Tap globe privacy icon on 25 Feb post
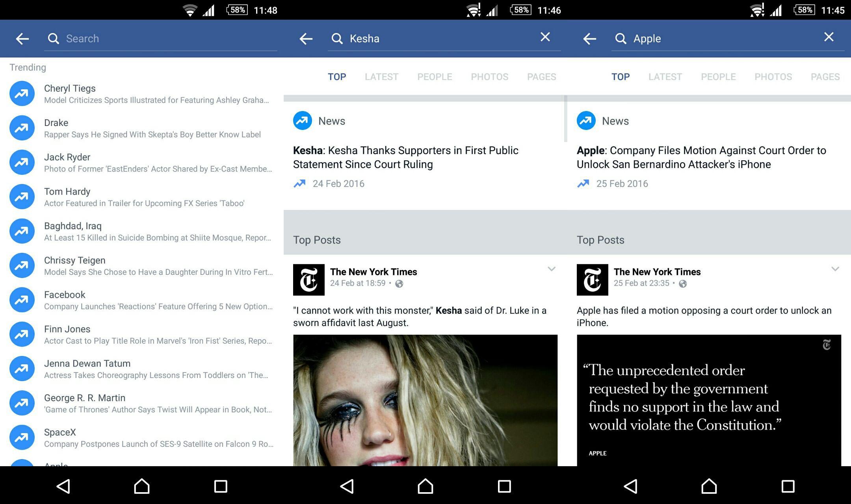This screenshot has height=504, width=851. point(683,284)
